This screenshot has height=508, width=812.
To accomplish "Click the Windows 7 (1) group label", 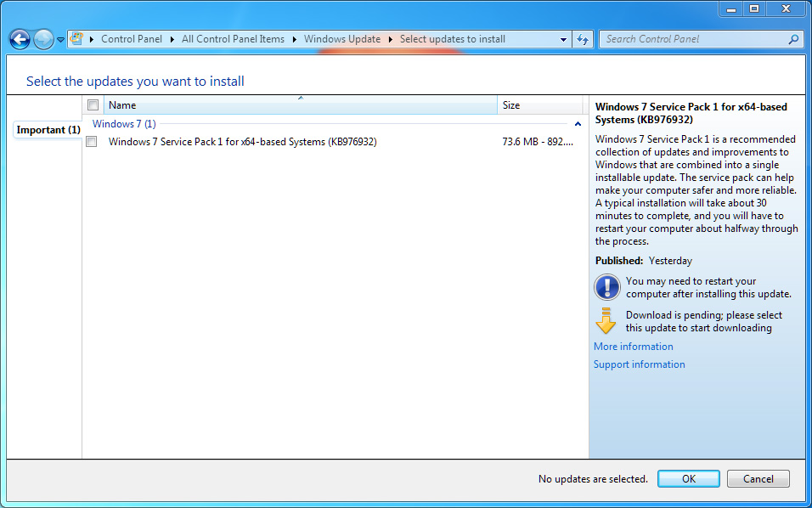I will click(124, 124).
